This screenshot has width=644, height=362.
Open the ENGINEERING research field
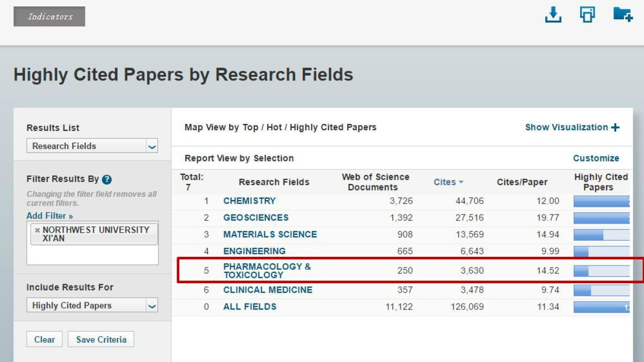[254, 251]
